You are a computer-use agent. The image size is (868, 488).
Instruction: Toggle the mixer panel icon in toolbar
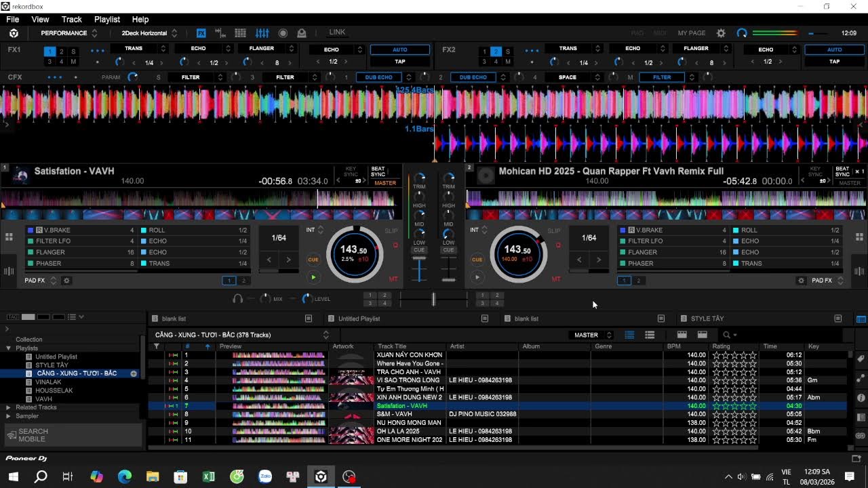tap(262, 33)
